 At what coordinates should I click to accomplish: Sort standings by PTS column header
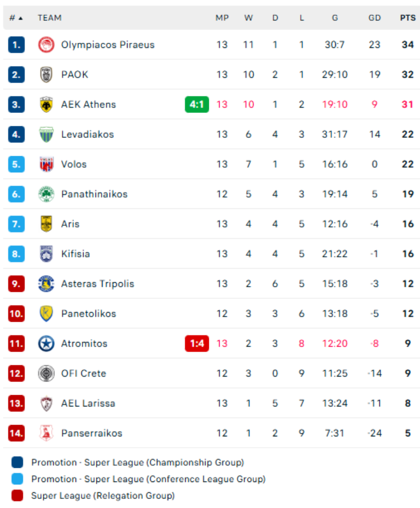click(408, 18)
